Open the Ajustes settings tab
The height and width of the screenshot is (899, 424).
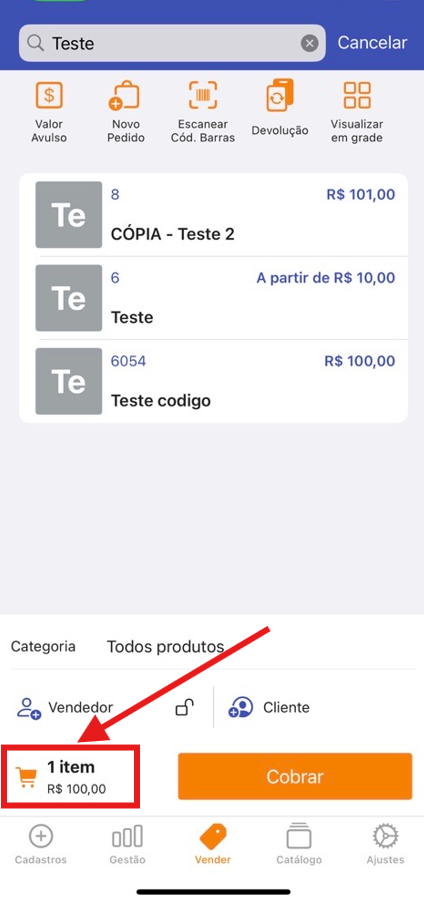tap(386, 845)
